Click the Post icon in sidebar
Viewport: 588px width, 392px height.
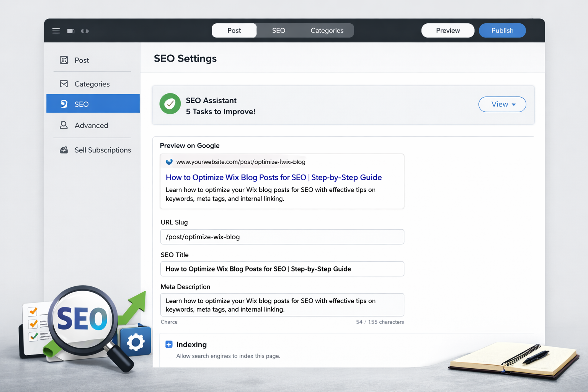pos(64,60)
